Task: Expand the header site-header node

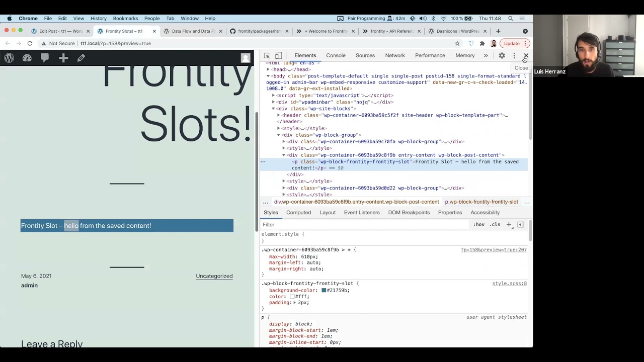Action: click(x=278, y=115)
